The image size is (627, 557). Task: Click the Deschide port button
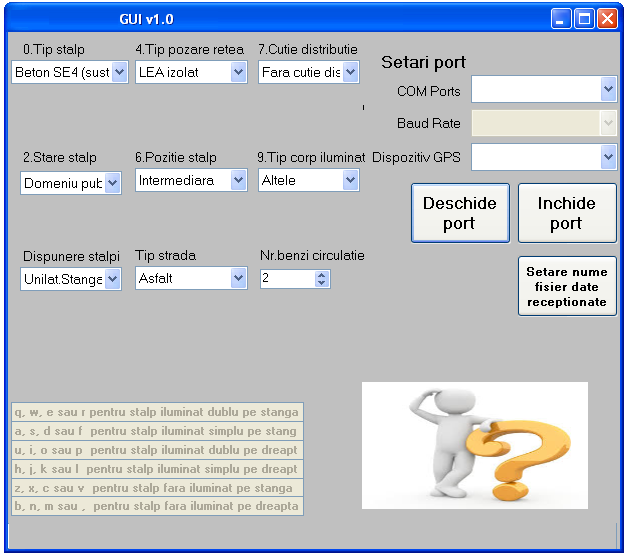[x=460, y=213]
